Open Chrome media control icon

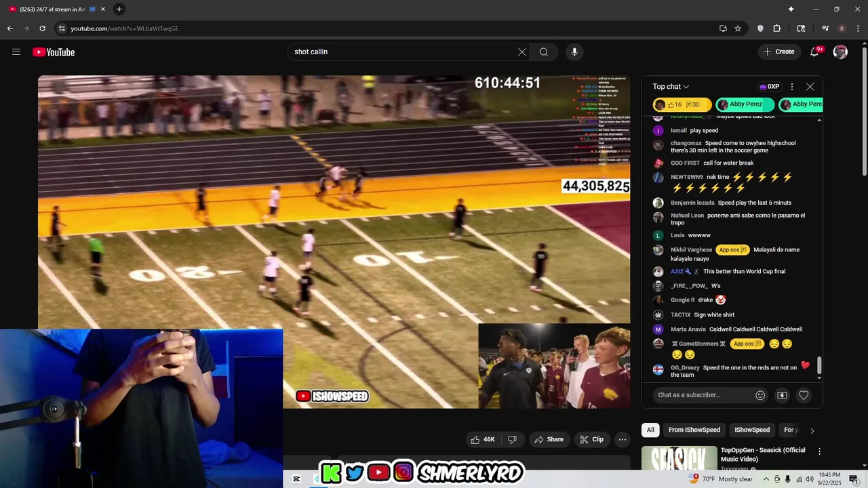(x=825, y=28)
